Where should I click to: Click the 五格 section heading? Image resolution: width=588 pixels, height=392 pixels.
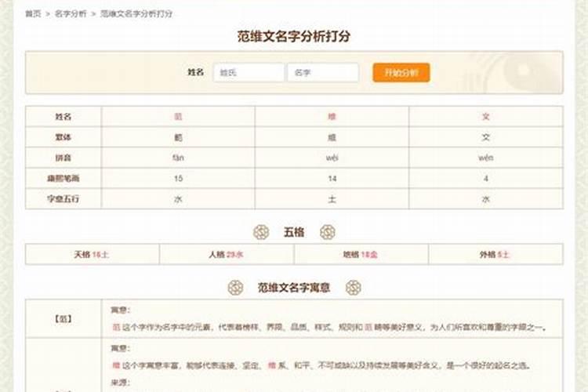(x=294, y=232)
